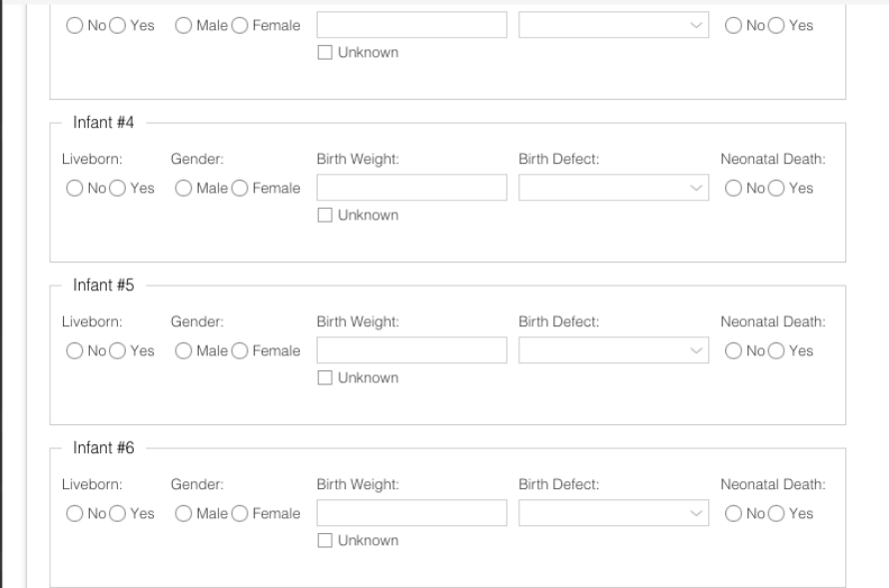Click Birth Weight field for Infant #6

pyautogui.click(x=412, y=514)
